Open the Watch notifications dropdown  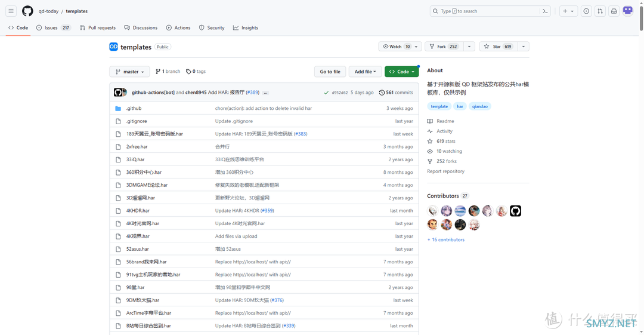(x=400, y=47)
